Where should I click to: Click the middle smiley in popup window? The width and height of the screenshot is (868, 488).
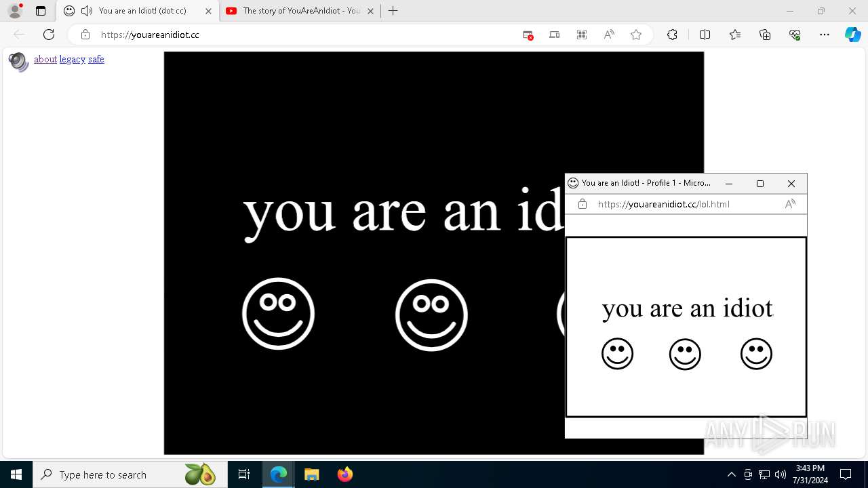coord(685,354)
